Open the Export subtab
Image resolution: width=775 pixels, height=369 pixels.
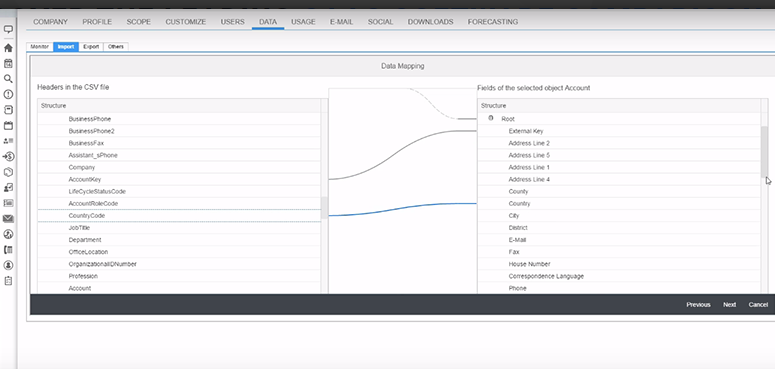[x=91, y=46]
